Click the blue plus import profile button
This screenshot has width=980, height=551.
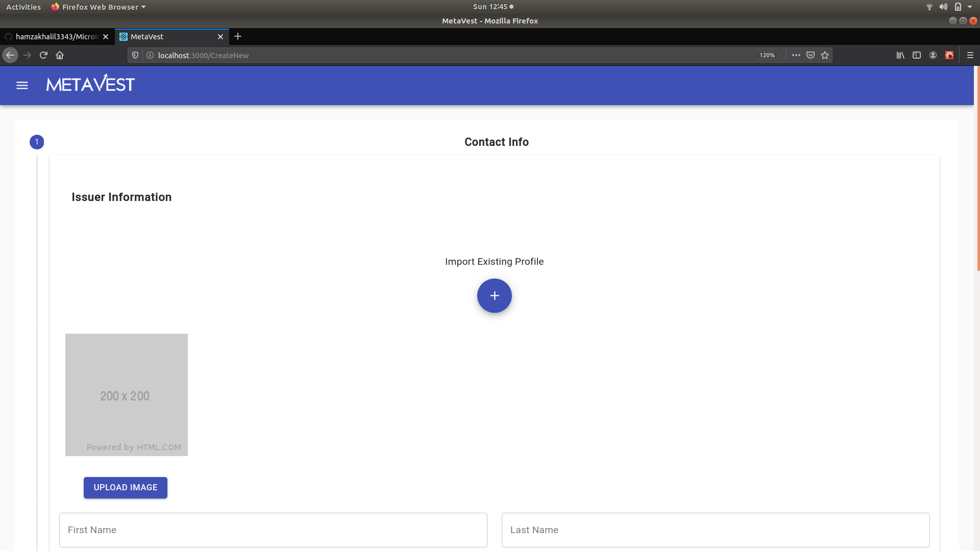click(494, 295)
